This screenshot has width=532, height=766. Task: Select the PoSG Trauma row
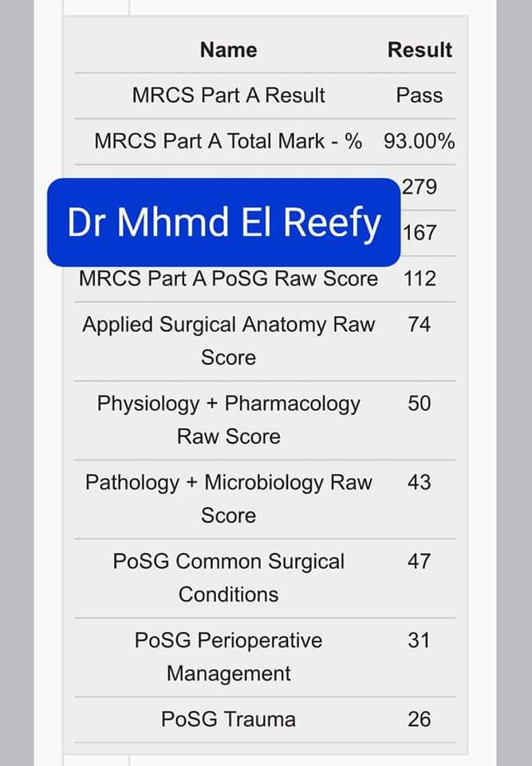coord(266,720)
